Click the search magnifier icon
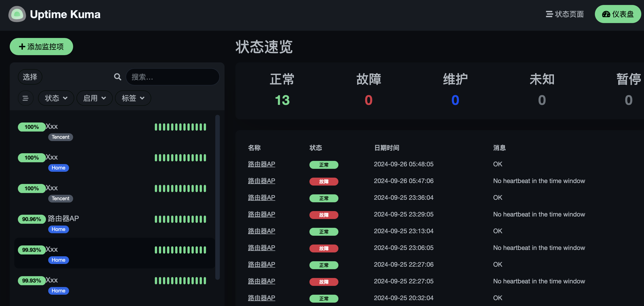 (117, 77)
